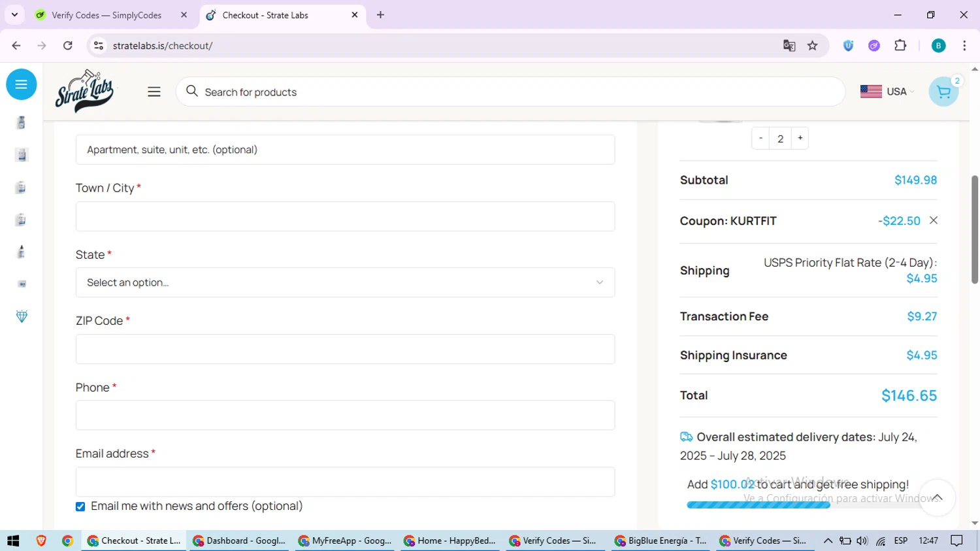
Task: Increase quantity with the plus button
Action: [800, 138]
